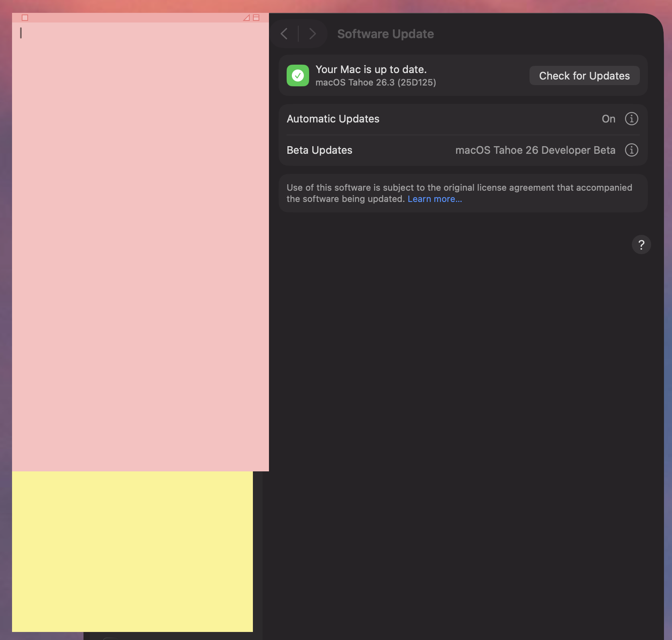Screen dimensions: 672x640
Task: Click the macOS Tahoe 26 Developer Beta value
Action: (x=535, y=150)
